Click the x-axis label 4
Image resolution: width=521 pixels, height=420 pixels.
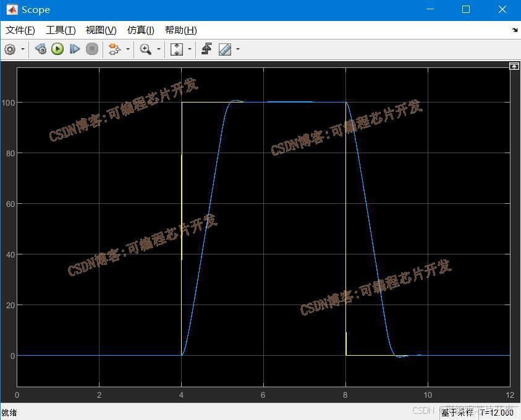tap(181, 395)
